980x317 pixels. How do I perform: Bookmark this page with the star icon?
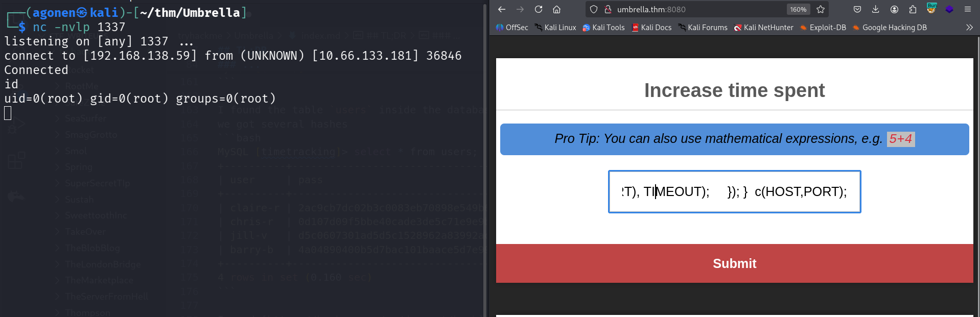pos(821,9)
